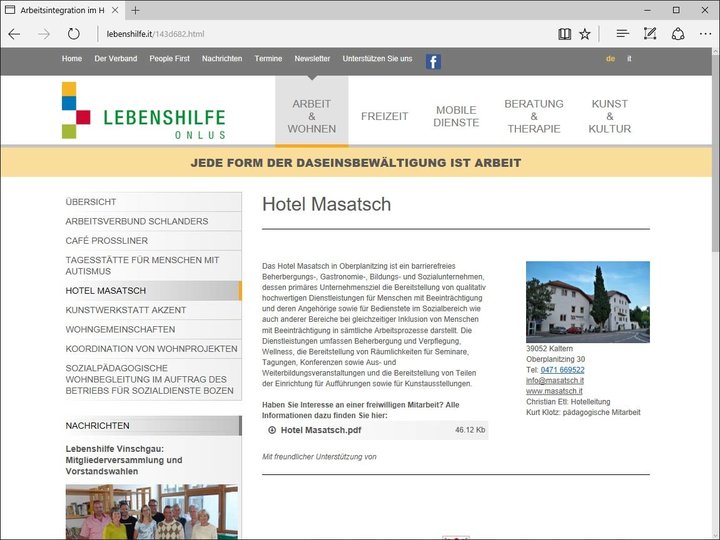This screenshot has height=540, width=720.
Task: Open Kunstwerkstatt Akzent sidebar entry
Action: (x=153, y=310)
